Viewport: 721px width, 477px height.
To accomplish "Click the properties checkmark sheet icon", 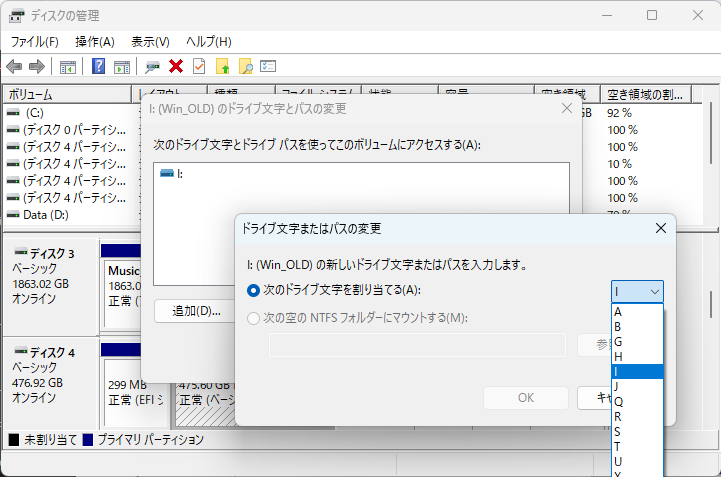I will [x=199, y=67].
